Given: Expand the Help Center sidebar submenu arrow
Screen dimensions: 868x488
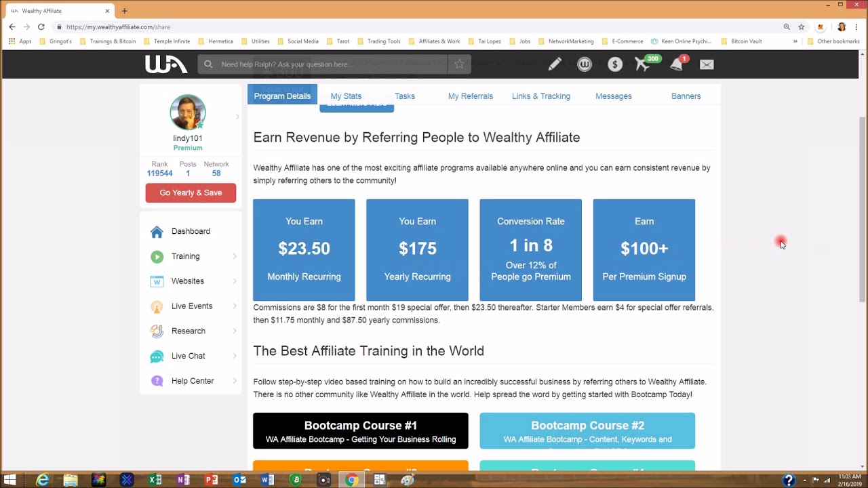Looking at the screenshot, I should [x=235, y=381].
